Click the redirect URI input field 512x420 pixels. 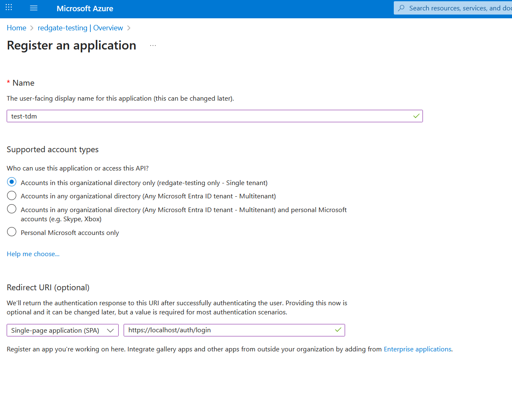(x=229, y=330)
